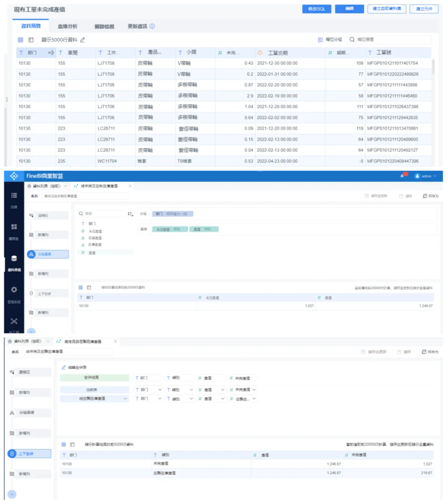Open the admin user dropdown
The width and height of the screenshot is (447, 504).
pyautogui.click(x=426, y=176)
